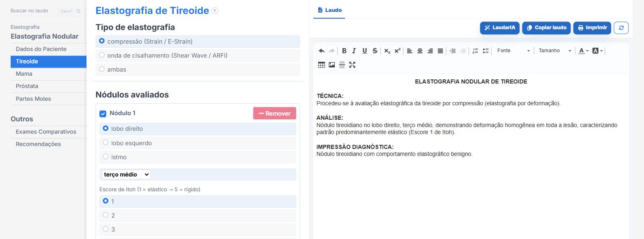Open the Mama sidebar section

pyautogui.click(x=48, y=74)
